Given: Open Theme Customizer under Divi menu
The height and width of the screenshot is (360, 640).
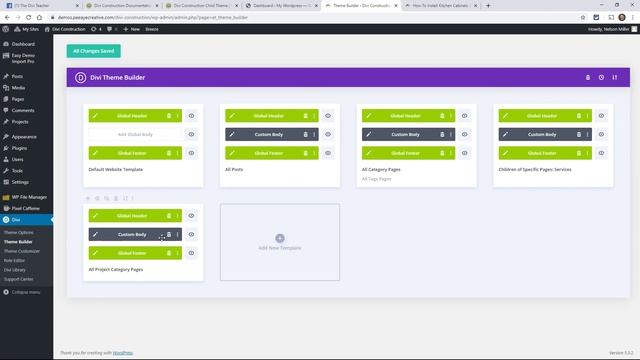Looking at the screenshot, I should (22, 251).
